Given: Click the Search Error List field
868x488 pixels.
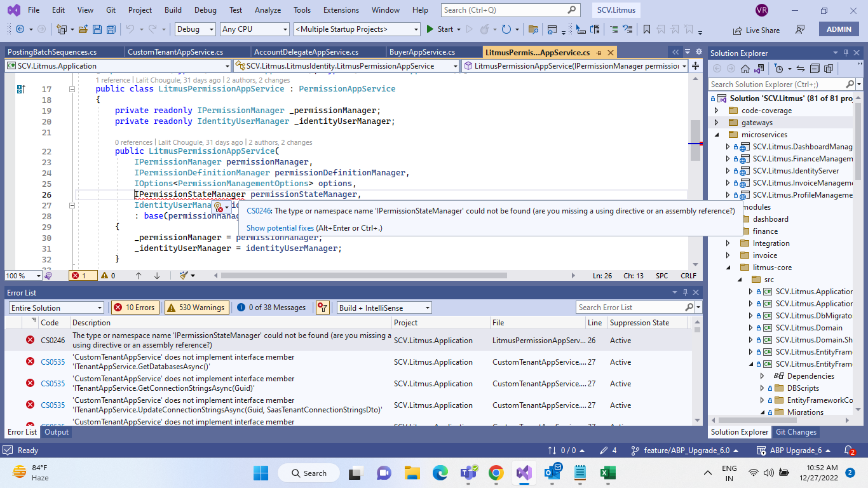Looking at the screenshot, I should [629, 308].
